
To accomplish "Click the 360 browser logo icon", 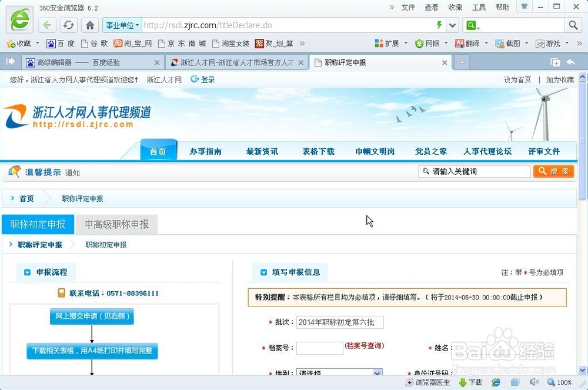I will (18, 19).
